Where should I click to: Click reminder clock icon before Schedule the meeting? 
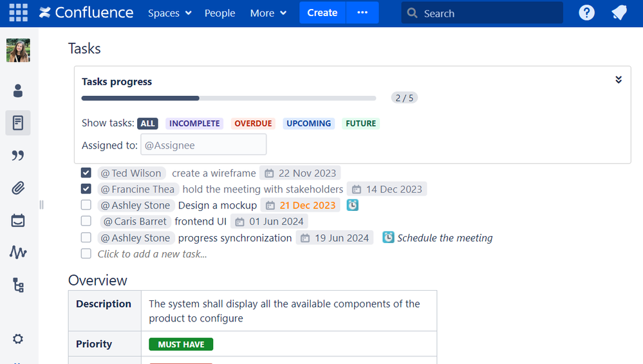coord(388,237)
